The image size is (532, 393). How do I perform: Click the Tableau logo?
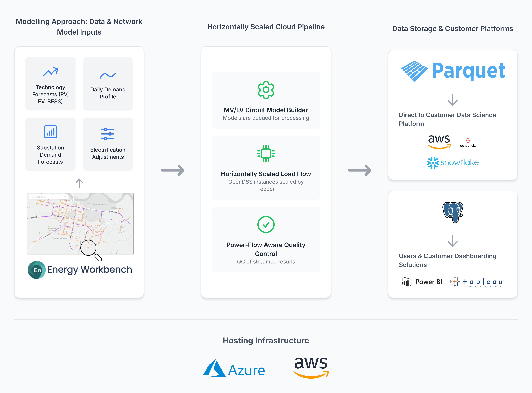476,282
